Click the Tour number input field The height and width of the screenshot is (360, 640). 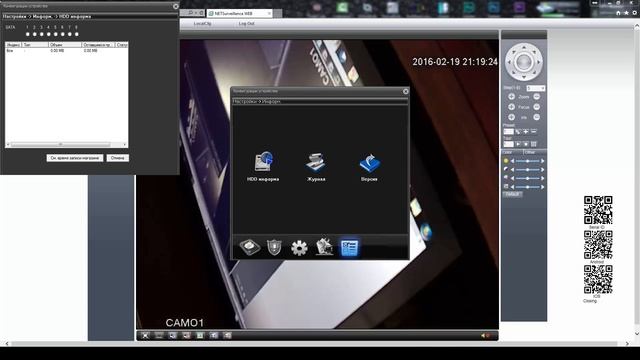[x=509, y=144]
